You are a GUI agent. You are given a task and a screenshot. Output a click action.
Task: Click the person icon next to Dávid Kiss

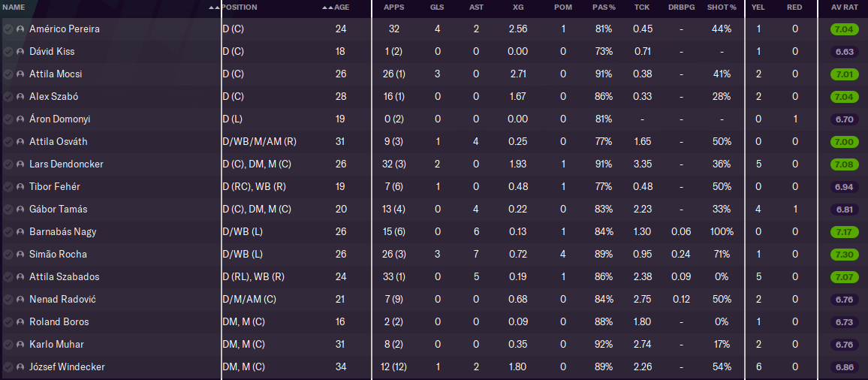(20, 52)
